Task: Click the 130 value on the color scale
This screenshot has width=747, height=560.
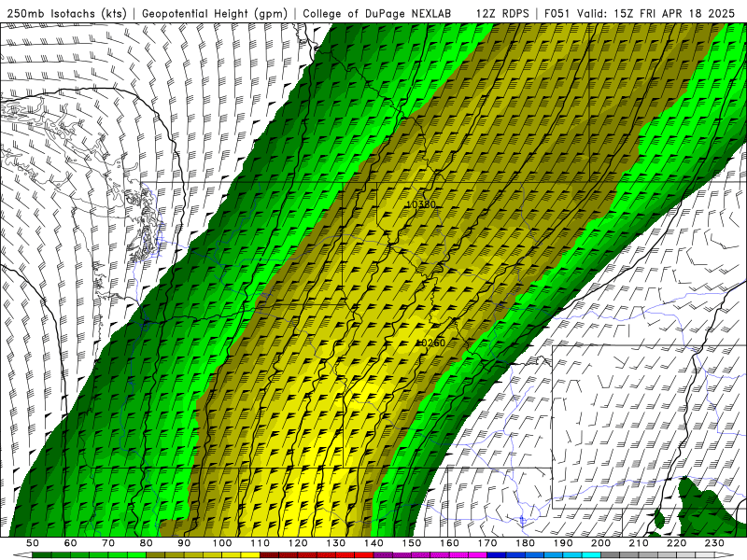Action: (x=336, y=543)
